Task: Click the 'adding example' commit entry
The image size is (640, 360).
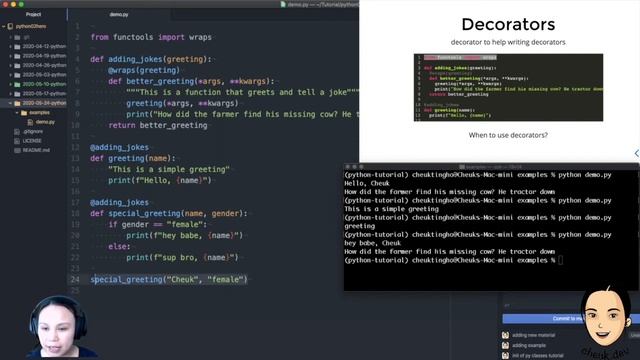Action: point(529,345)
